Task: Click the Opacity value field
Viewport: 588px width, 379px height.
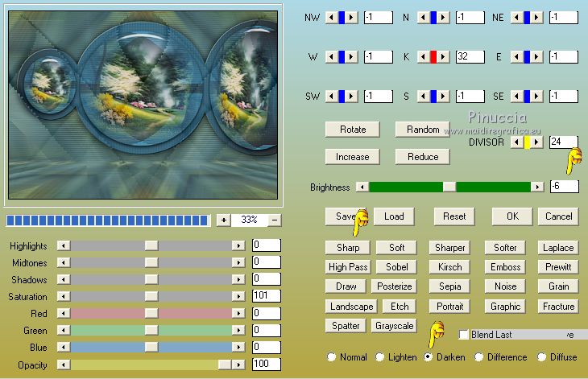Action: pyautogui.click(x=267, y=364)
